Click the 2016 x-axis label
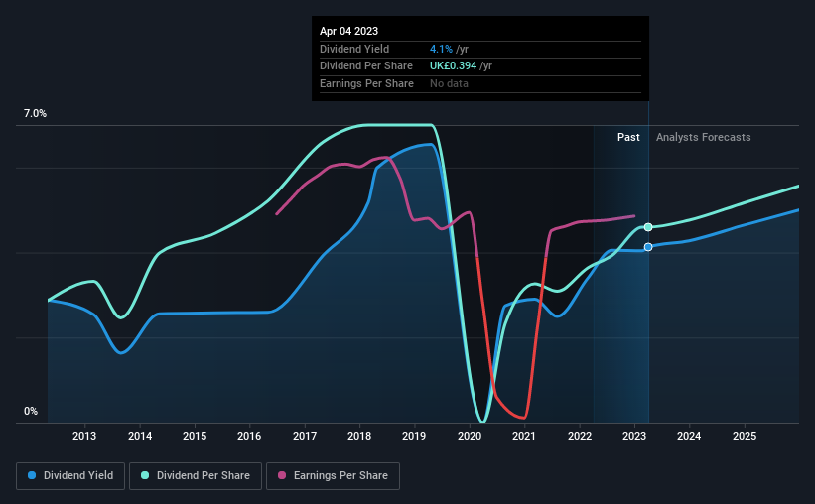 (249, 436)
